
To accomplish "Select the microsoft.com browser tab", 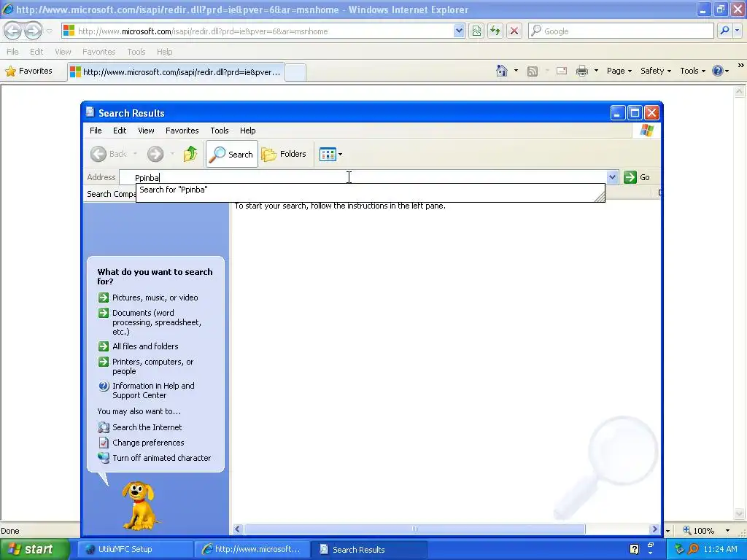I will pos(177,72).
